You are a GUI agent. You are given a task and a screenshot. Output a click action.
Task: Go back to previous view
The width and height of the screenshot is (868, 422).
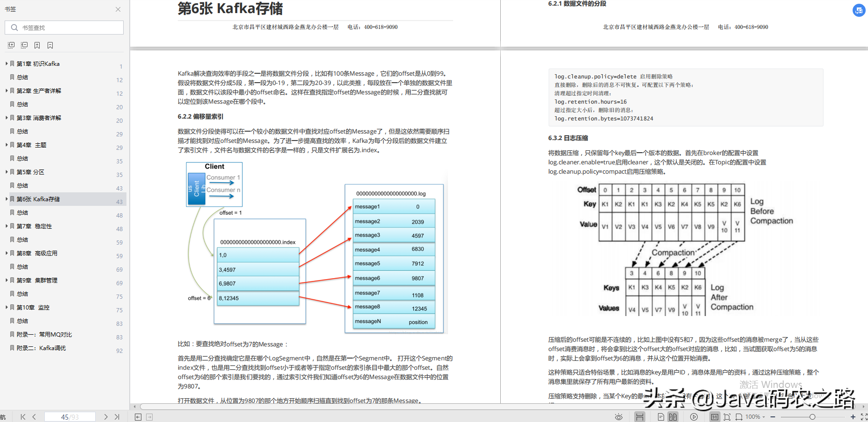(x=138, y=417)
